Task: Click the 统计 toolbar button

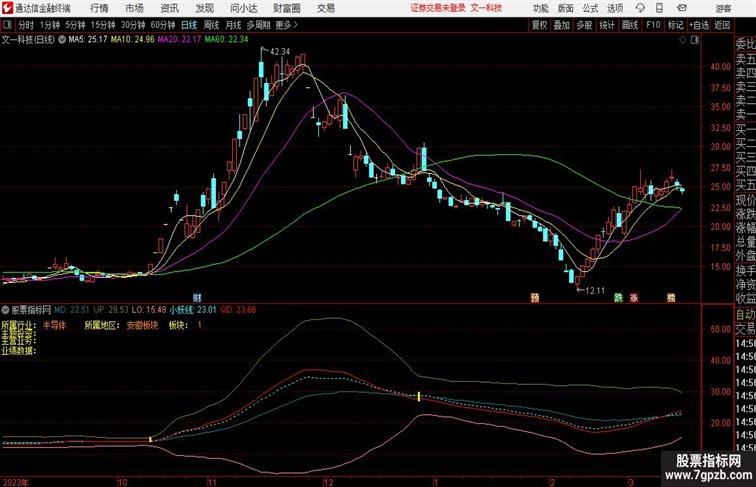Action: (607, 25)
